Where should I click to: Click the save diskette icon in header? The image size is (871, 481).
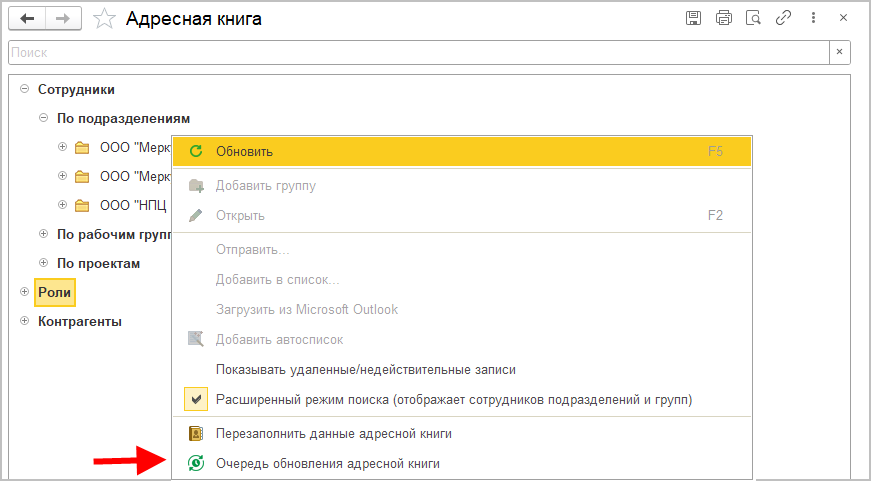(693, 18)
